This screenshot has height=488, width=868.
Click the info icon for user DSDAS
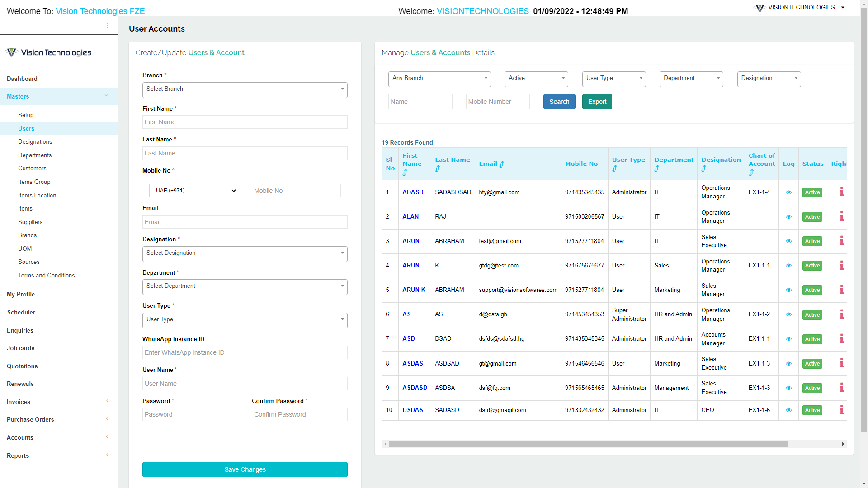click(x=842, y=410)
